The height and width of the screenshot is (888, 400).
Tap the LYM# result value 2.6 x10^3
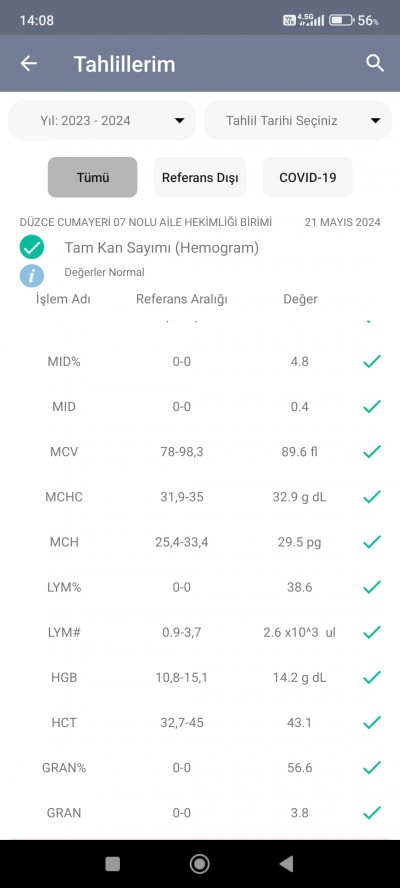[300, 633]
